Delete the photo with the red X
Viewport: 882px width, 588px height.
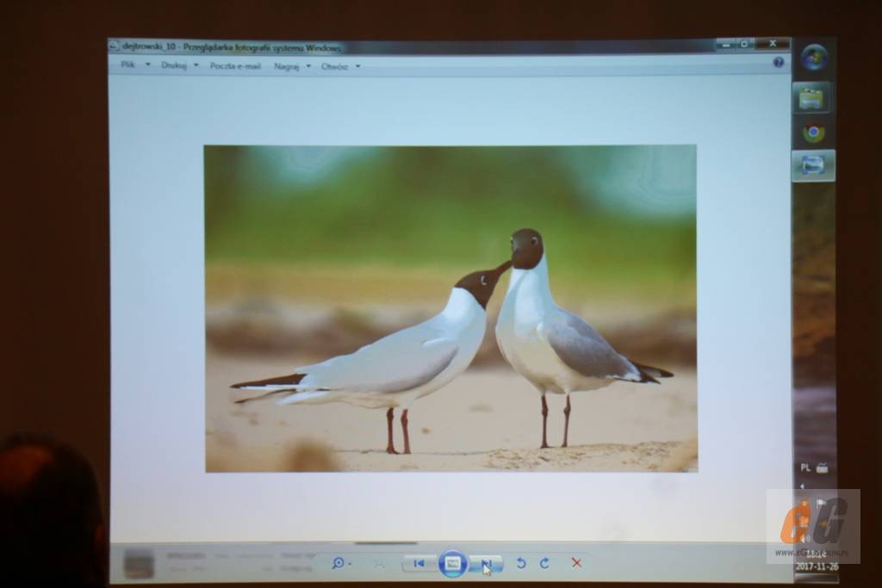(576, 563)
